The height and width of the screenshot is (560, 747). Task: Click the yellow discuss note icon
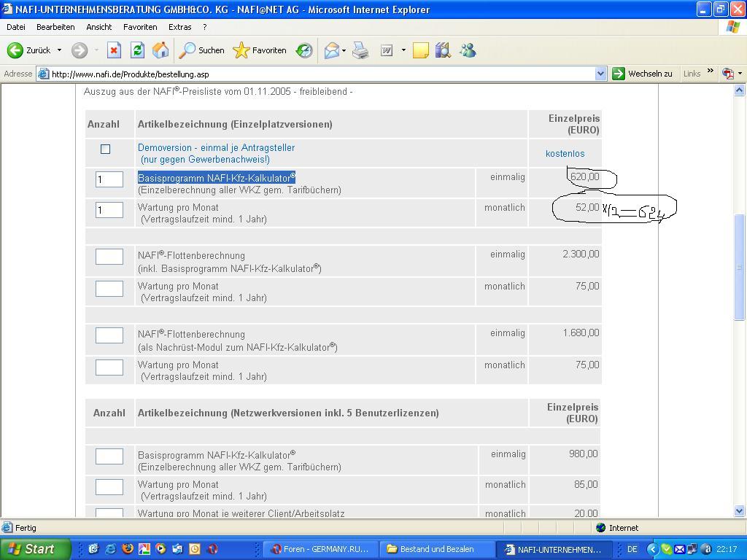420,50
